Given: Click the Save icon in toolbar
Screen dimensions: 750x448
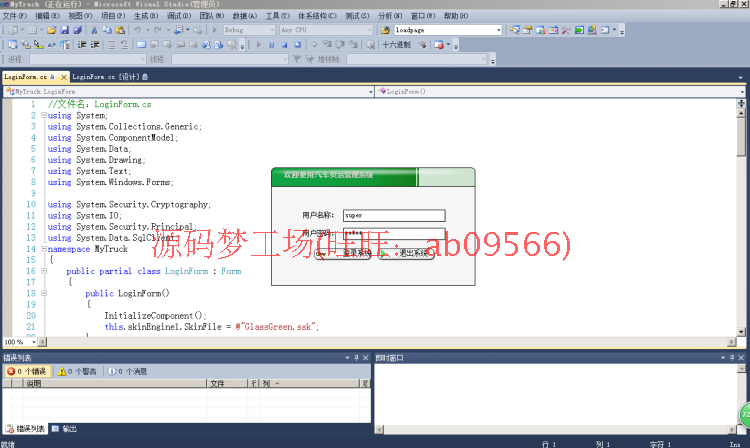Looking at the screenshot, I should coord(64,30).
